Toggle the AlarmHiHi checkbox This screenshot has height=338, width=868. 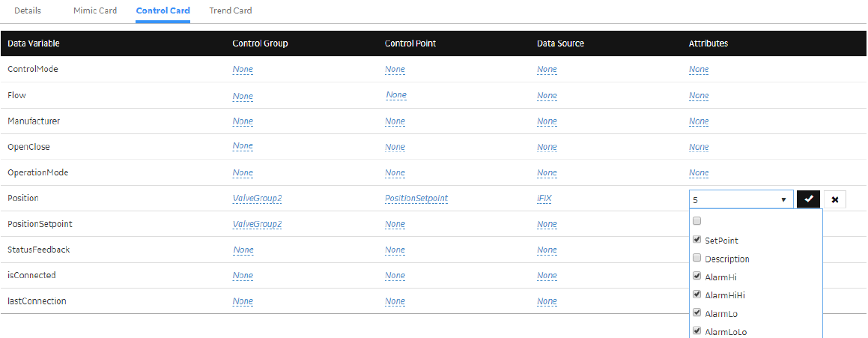click(x=697, y=295)
